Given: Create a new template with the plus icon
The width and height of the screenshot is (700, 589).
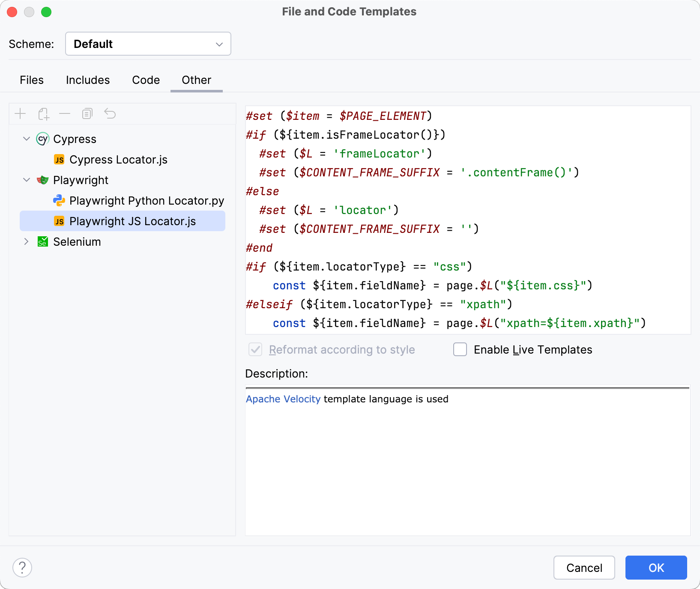Looking at the screenshot, I should pyautogui.click(x=20, y=113).
